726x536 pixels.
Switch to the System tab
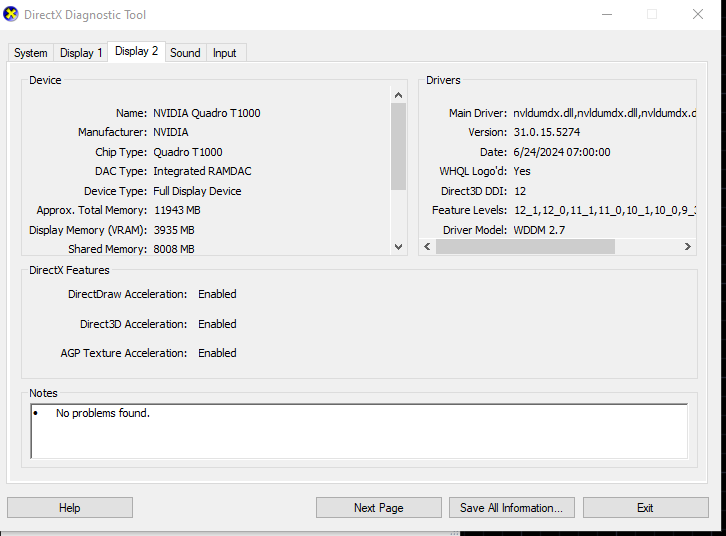(x=30, y=53)
